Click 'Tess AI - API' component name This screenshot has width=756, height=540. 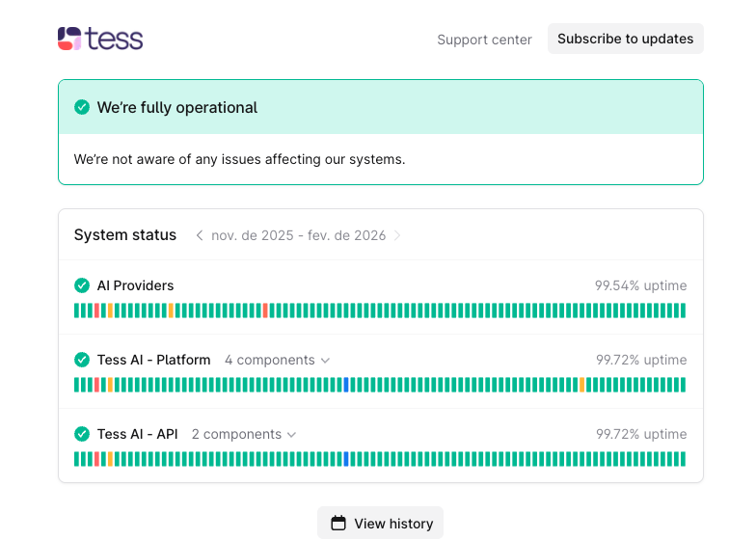coord(137,434)
